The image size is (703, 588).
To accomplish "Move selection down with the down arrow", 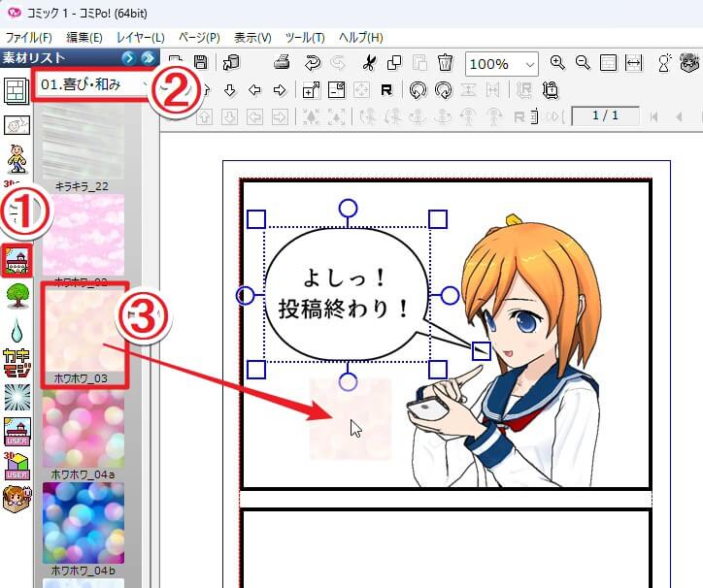I will (x=229, y=90).
